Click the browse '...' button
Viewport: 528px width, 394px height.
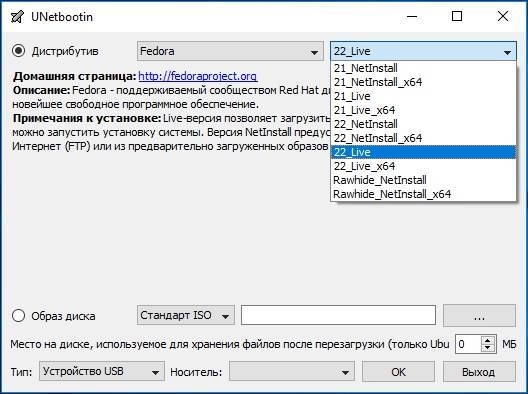pos(479,316)
